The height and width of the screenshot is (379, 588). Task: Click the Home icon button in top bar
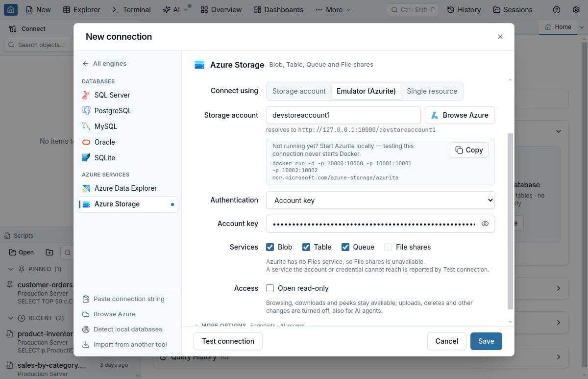click(11, 9)
